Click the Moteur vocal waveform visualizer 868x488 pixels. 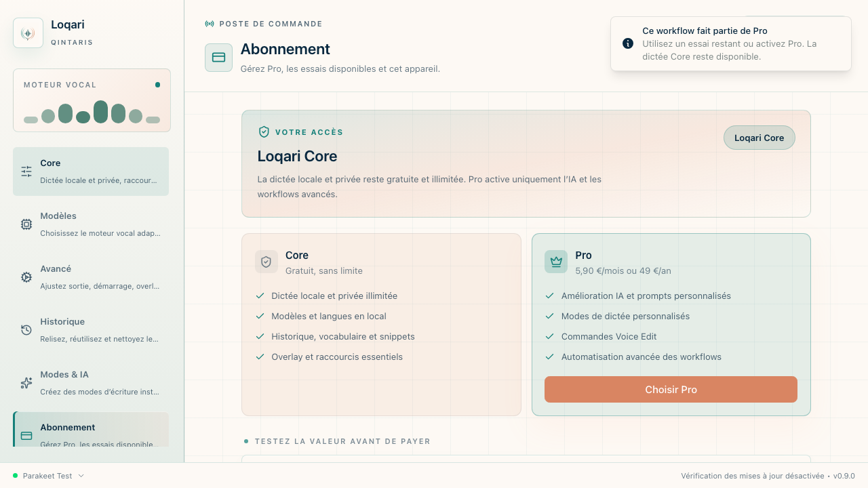coord(92,112)
